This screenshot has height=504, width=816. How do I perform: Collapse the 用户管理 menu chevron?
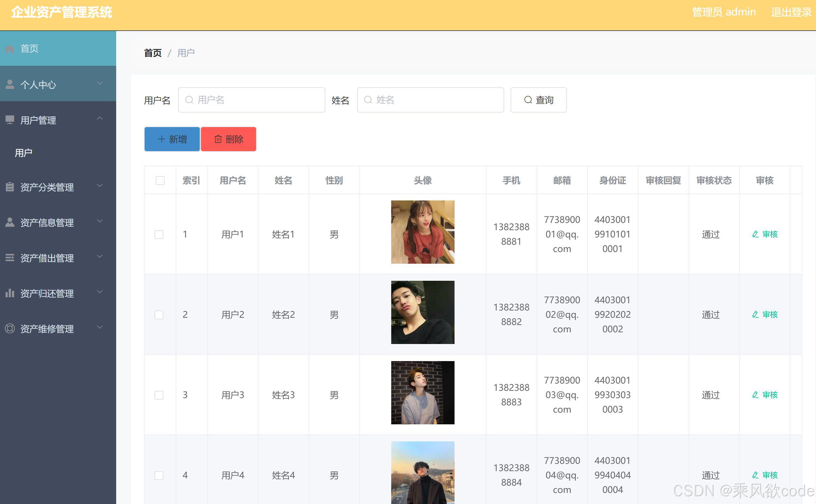pyautogui.click(x=99, y=119)
